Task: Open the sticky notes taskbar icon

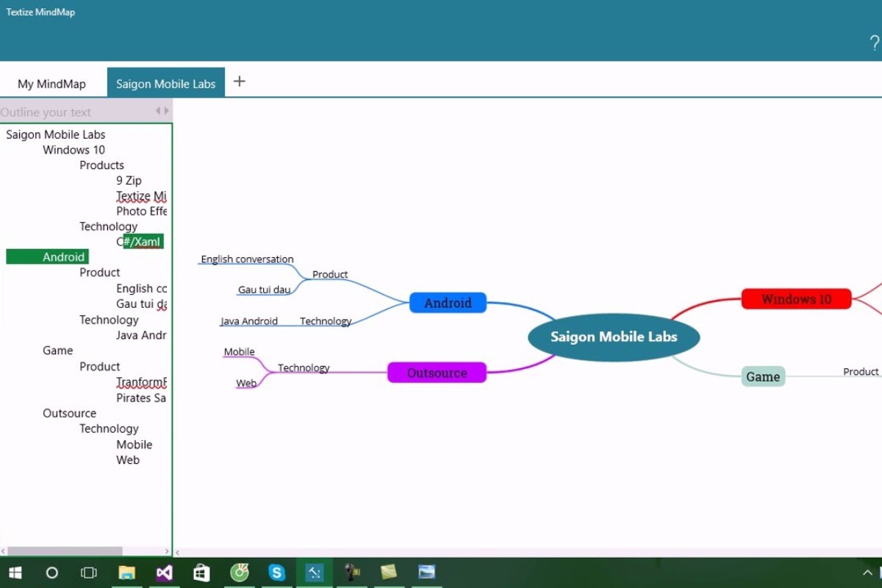Action: 389,573
